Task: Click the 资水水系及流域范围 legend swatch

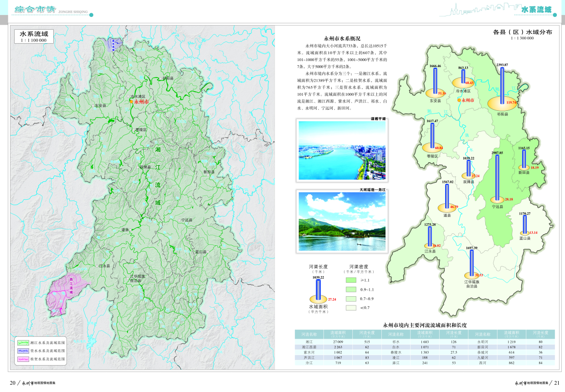Action: (x=23, y=351)
